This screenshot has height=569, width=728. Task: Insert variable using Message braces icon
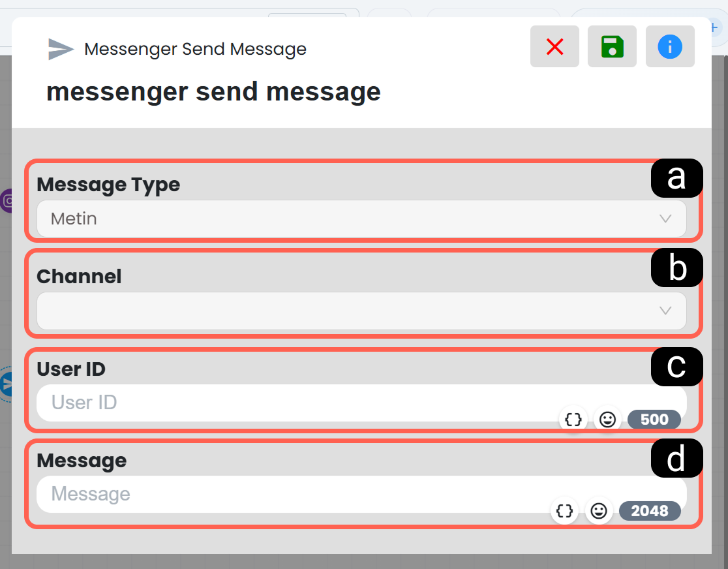coord(564,511)
